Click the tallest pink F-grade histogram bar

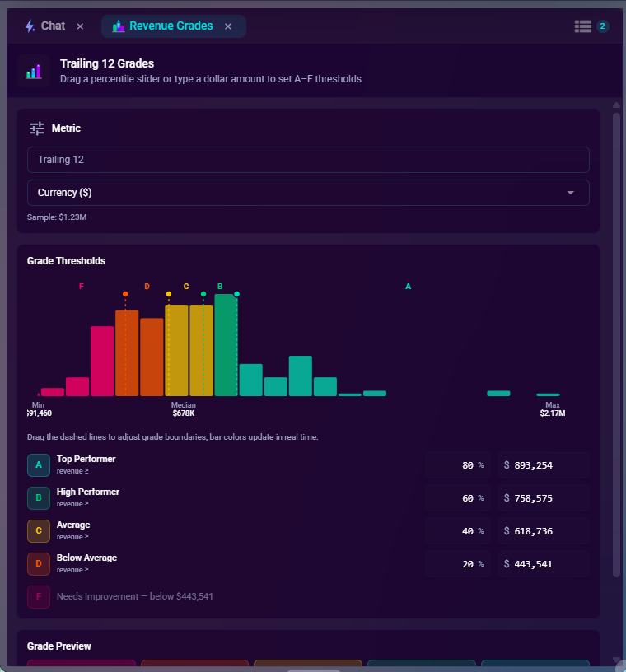tap(102, 361)
